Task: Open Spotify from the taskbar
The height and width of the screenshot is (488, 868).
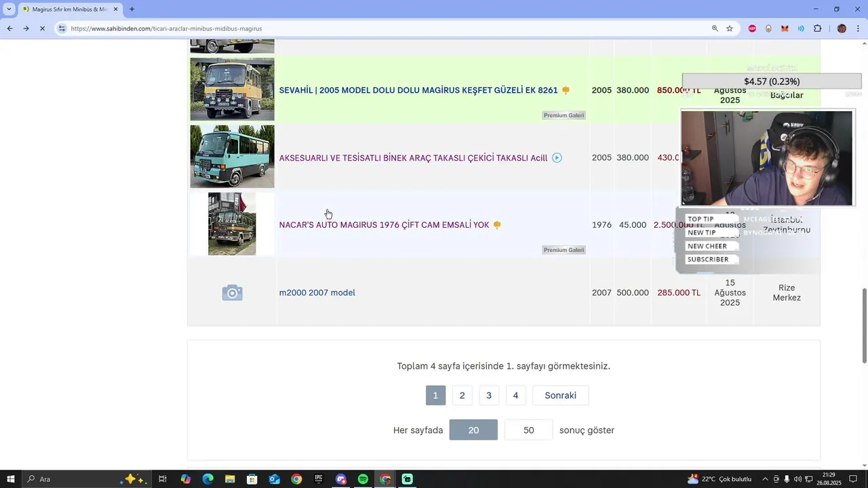Action: tap(363, 479)
